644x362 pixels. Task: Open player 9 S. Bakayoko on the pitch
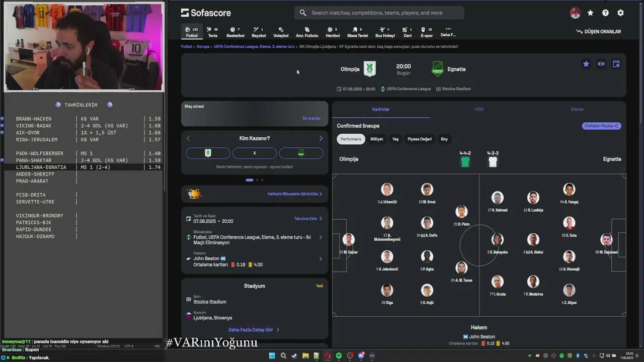click(497, 243)
